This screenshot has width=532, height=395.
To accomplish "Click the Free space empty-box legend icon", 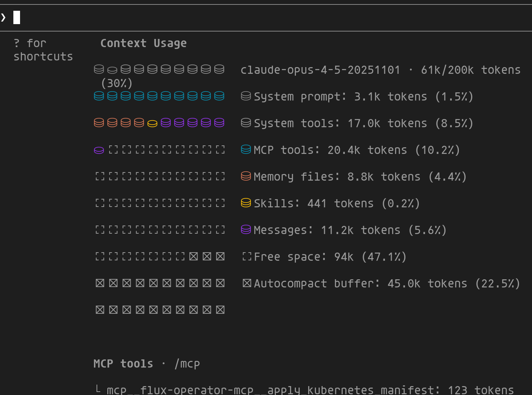I will click(x=247, y=256).
